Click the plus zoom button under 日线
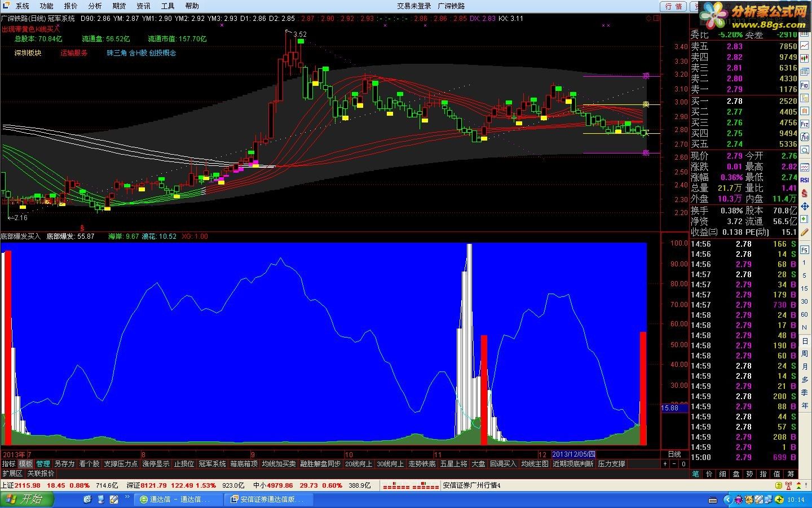The width and height of the screenshot is (812, 508). pyautogui.click(x=665, y=464)
